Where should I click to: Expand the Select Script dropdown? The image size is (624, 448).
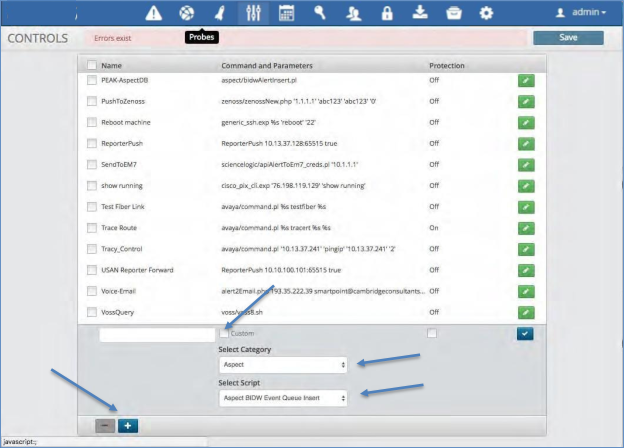click(283, 398)
